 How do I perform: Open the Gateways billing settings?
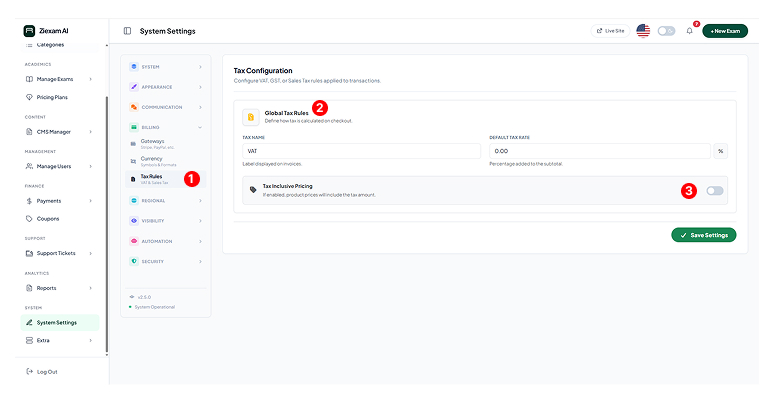153,143
